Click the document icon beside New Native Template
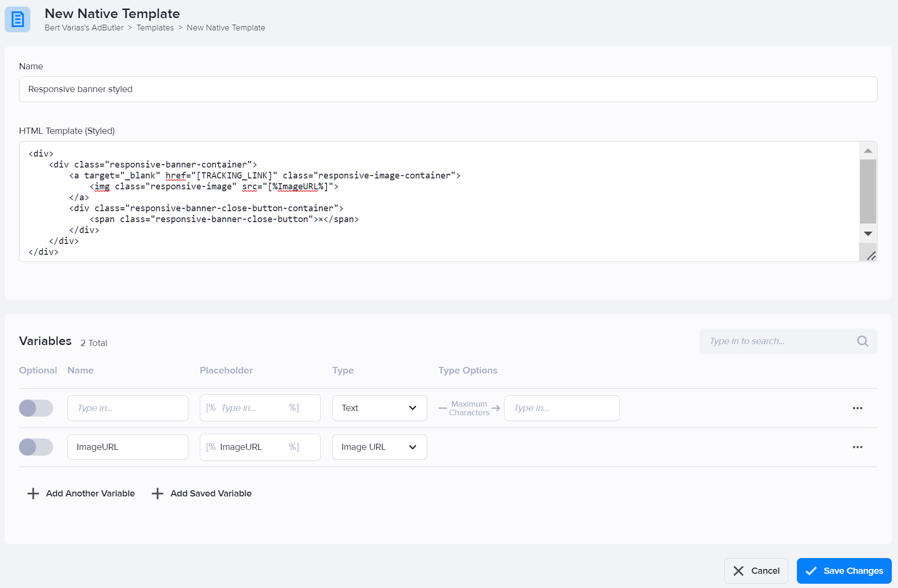Image resolution: width=898 pixels, height=588 pixels. coord(17,20)
